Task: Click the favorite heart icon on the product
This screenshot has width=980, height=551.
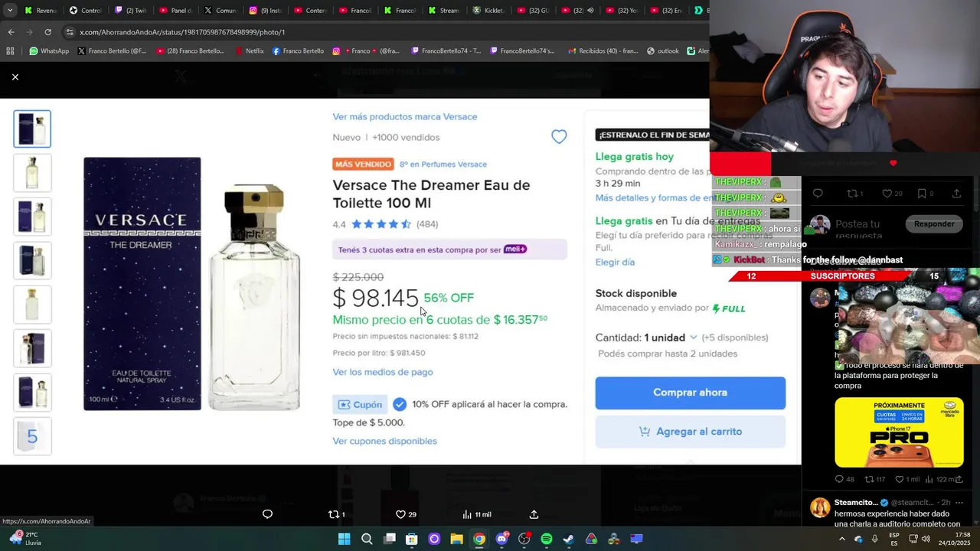Action: [x=559, y=137]
